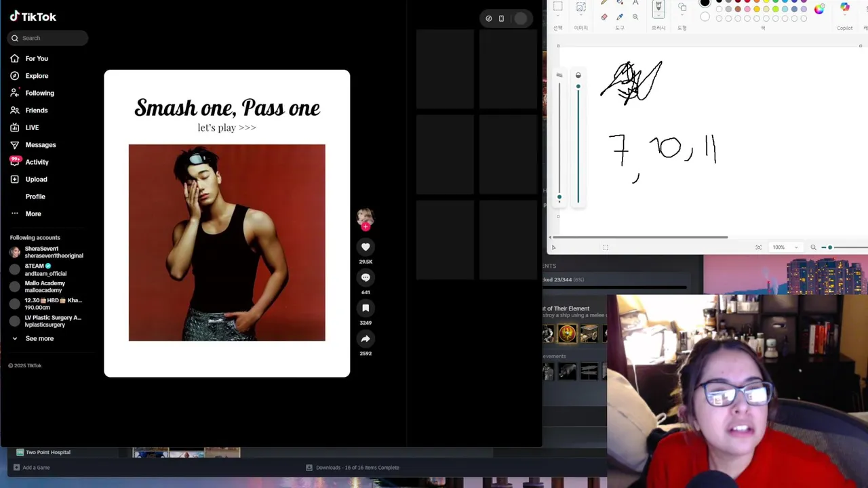Click the Paint zoom out magnifier
Image resolution: width=868 pixels, height=488 pixels.
(813, 247)
